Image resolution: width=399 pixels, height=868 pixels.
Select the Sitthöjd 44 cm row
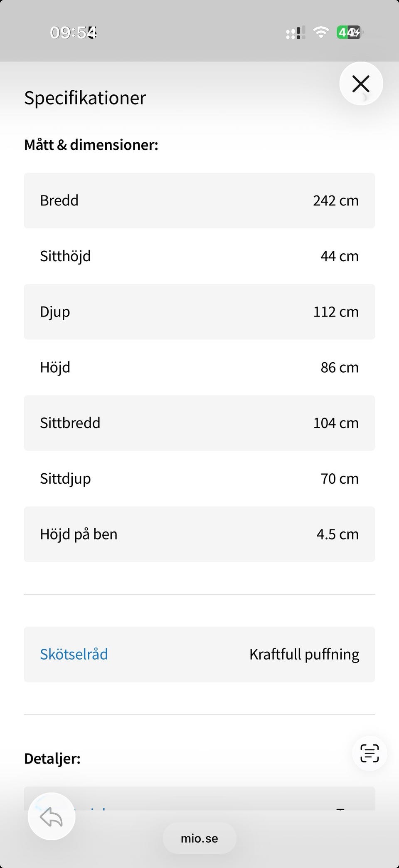click(x=199, y=256)
